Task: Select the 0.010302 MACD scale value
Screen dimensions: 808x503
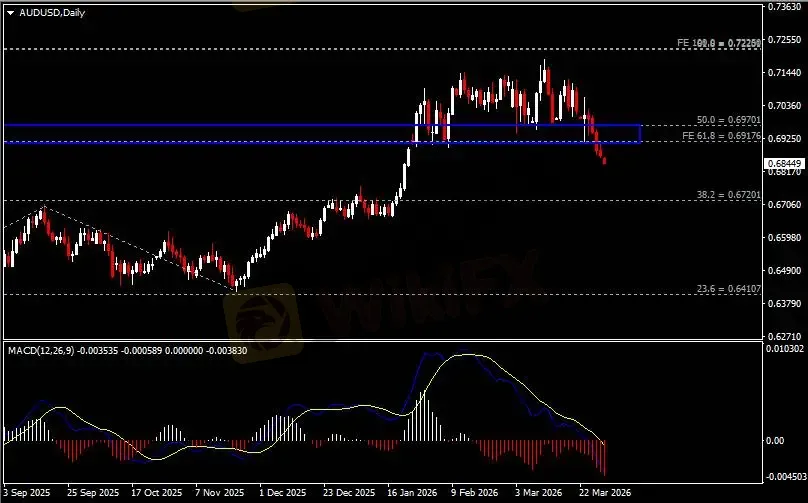Action: (784, 348)
